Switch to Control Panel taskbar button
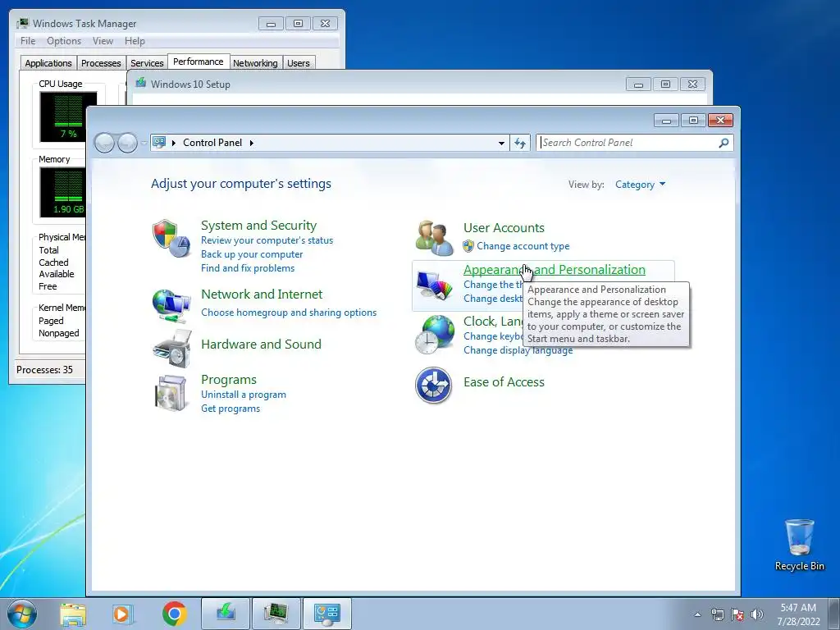Viewport: 840px width, 630px height. click(x=327, y=614)
